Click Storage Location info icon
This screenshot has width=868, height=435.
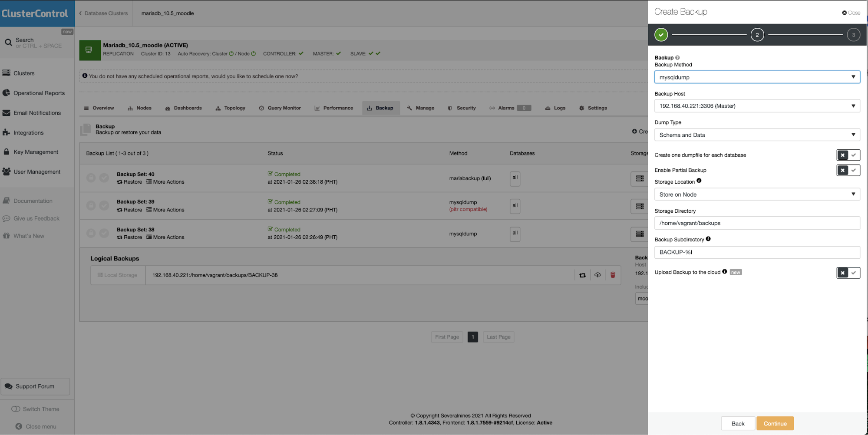[x=699, y=181]
